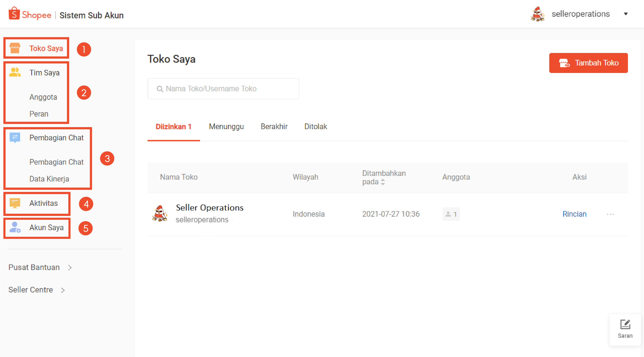
Task: Open Data Kinerja in sidebar
Action: pos(49,179)
